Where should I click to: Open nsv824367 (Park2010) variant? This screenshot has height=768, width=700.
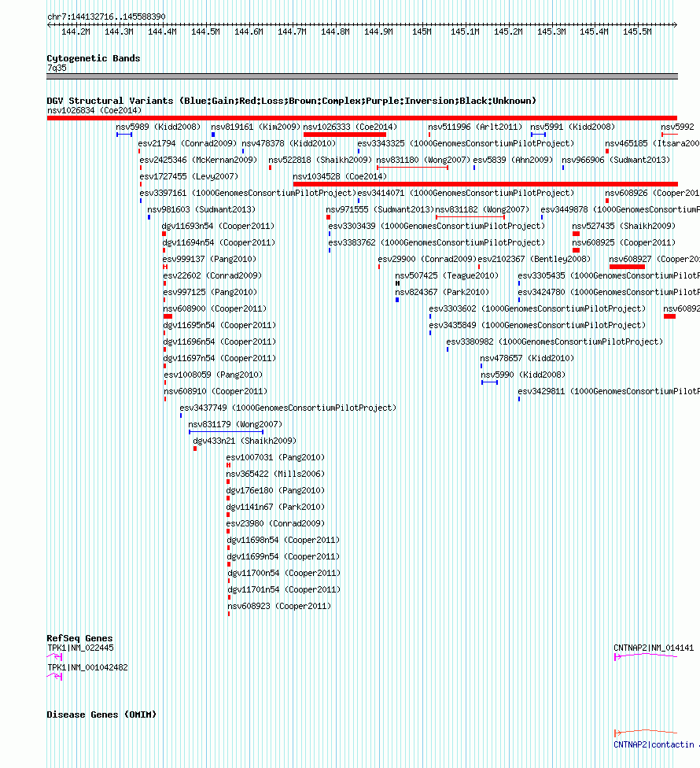442,293
